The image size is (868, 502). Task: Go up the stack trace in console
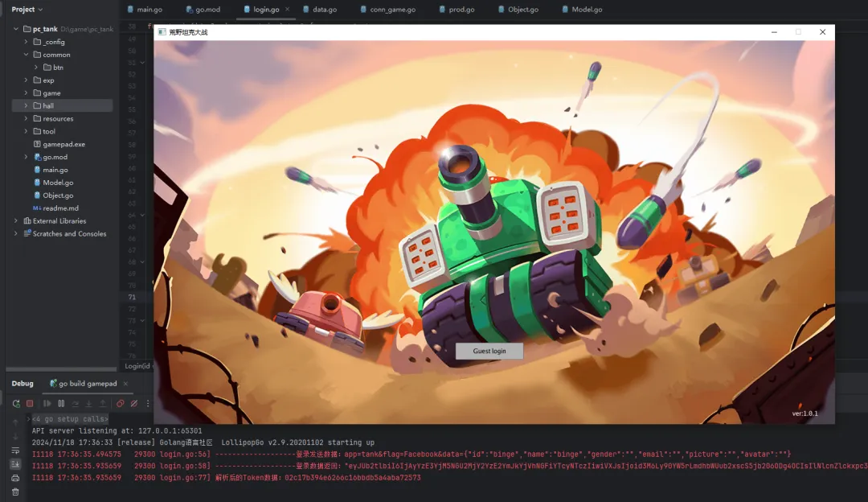pyautogui.click(x=15, y=422)
